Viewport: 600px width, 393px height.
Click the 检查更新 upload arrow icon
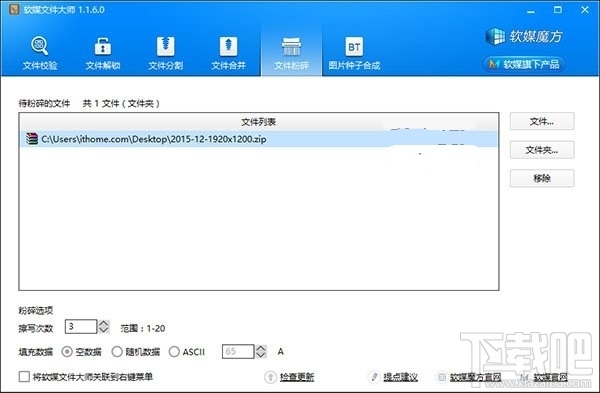[271, 377]
